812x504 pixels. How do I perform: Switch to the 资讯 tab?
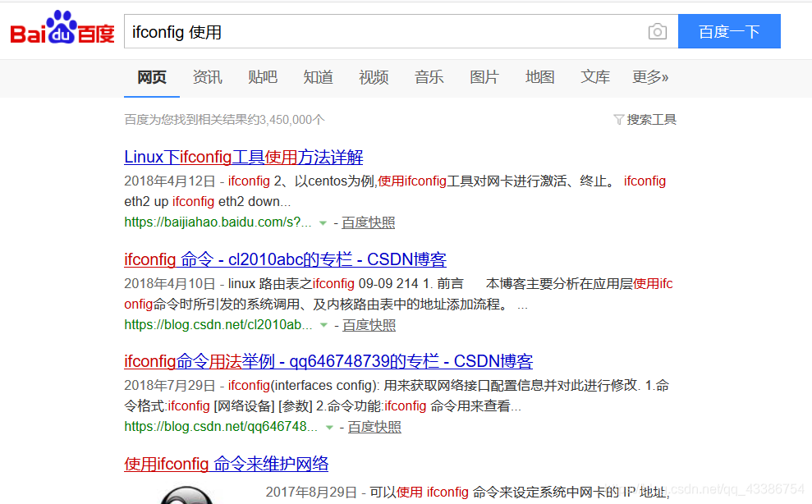coord(207,77)
